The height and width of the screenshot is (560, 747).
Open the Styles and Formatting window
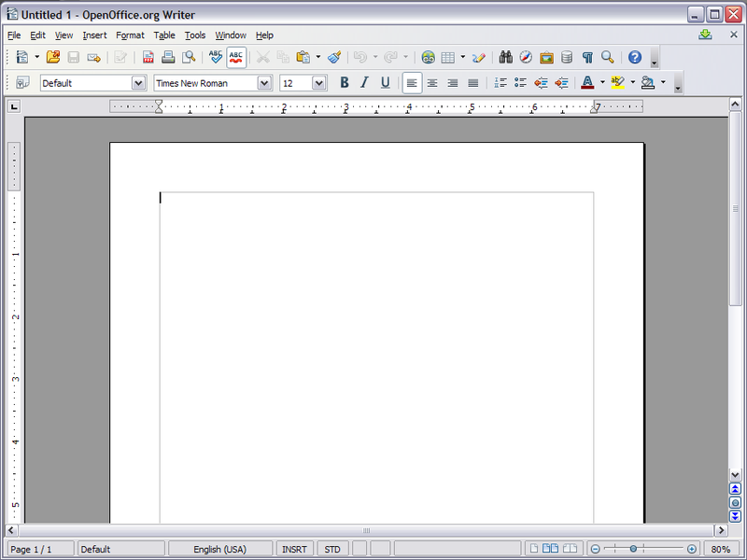(23, 82)
